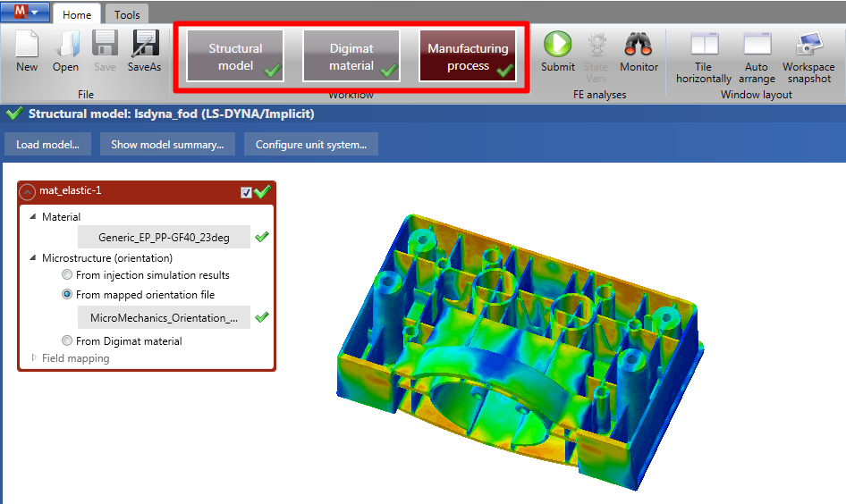This screenshot has width=846, height=504.
Task: Click the MicroMechanics_Orientation_... file field
Action: [x=164, y=317]
